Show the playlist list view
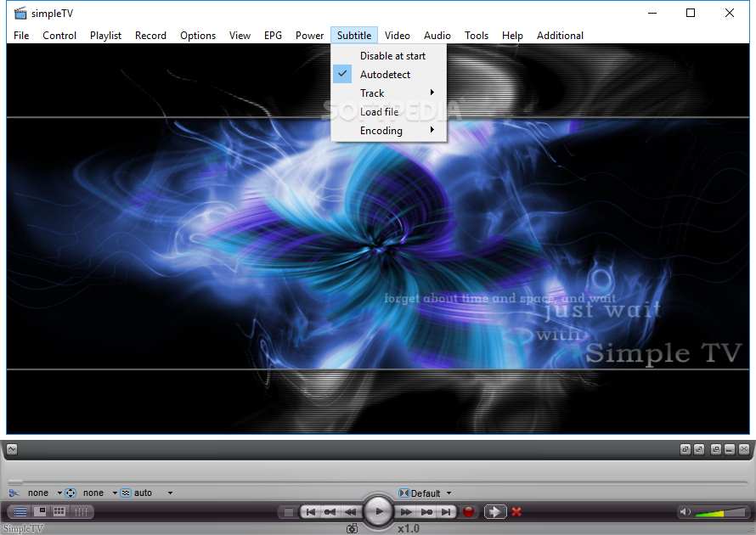 20,511
